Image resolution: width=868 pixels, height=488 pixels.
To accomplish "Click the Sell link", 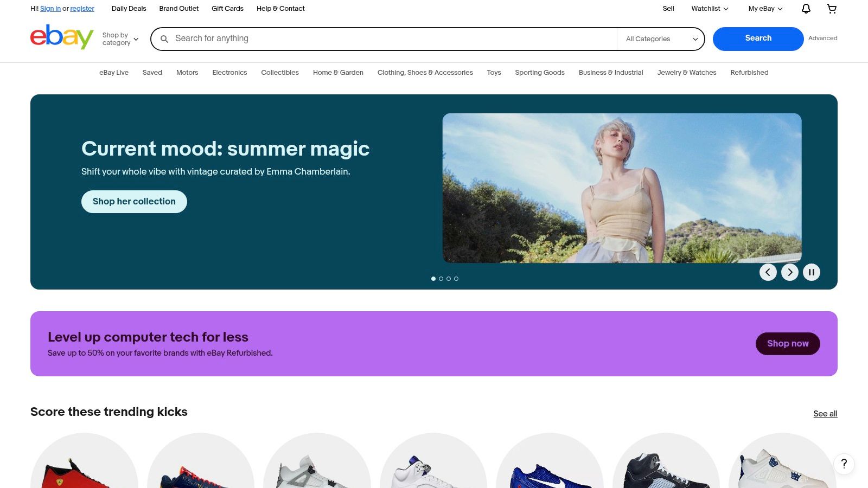I will pos(668,9).
